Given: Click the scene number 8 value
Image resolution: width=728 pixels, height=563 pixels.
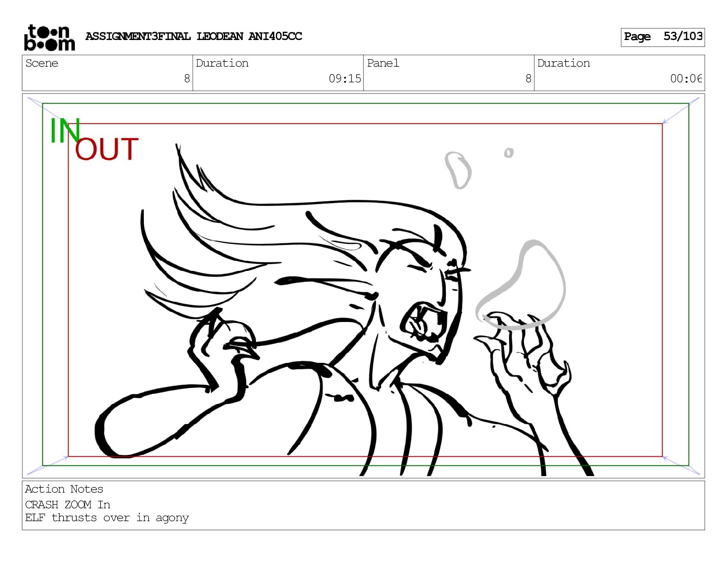Looking at the screenshot, I should (x=187, y=79).
